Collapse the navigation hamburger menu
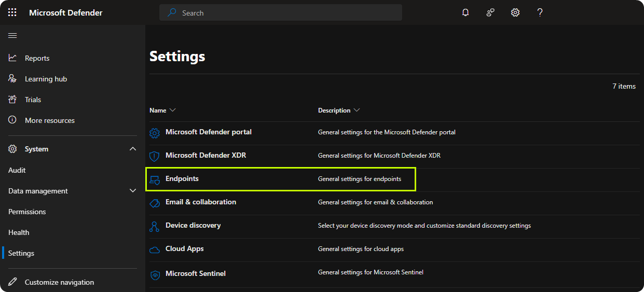This screenshot has width=644, height=292. coord(12,36)
